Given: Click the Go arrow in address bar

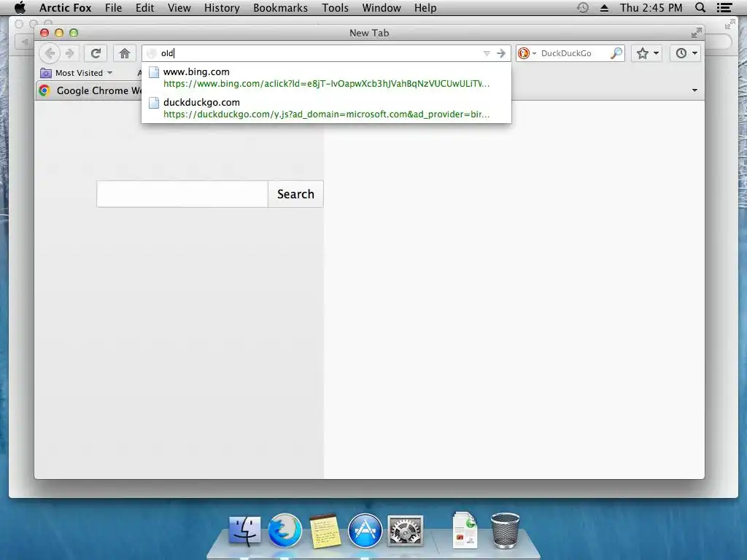Looking at the screenshot, I should tap(500, 53).
